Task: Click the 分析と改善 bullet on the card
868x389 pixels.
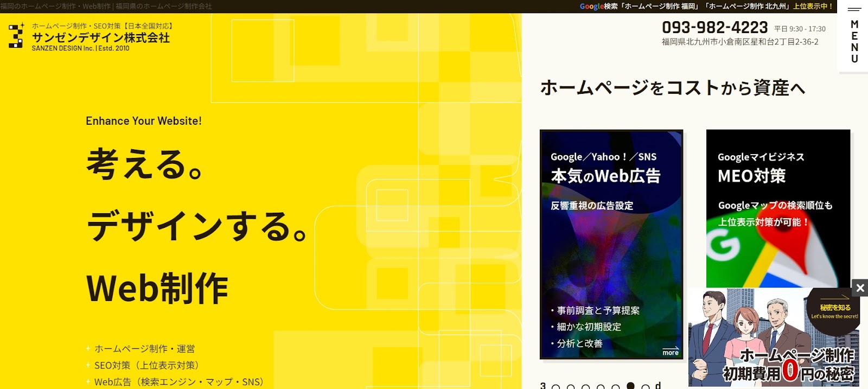Action: point(577,343)
